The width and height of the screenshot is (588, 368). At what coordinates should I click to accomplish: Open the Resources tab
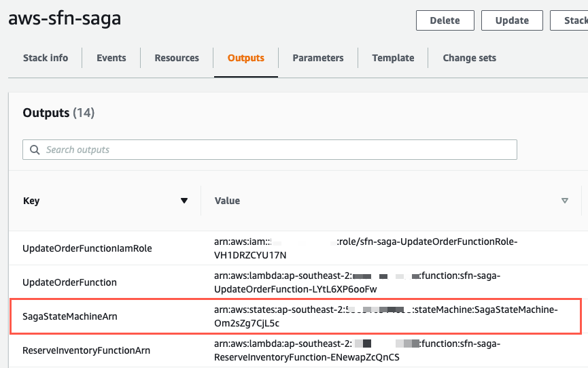(x=177, y=58)
